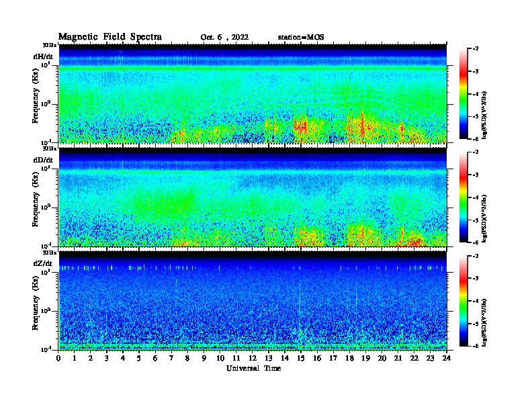Click hour "8" on the Universal Time axis

187,359
